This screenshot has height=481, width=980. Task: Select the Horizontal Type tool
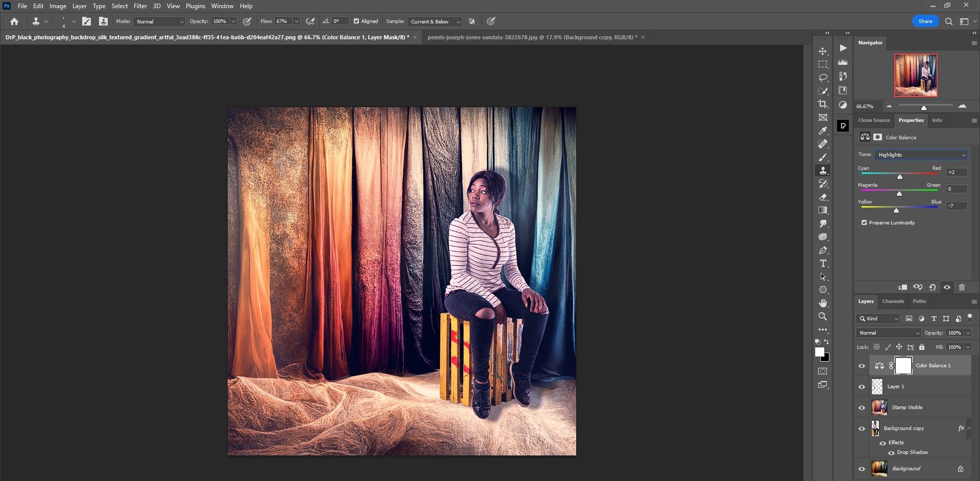point(823,264)
